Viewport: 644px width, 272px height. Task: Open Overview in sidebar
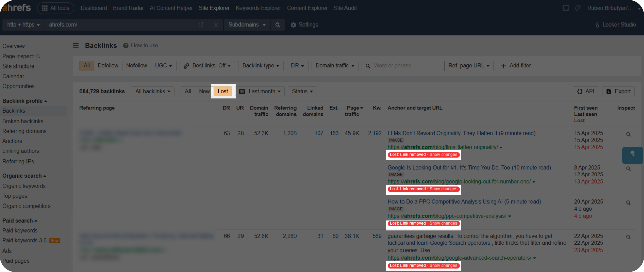tap(14, 46)
